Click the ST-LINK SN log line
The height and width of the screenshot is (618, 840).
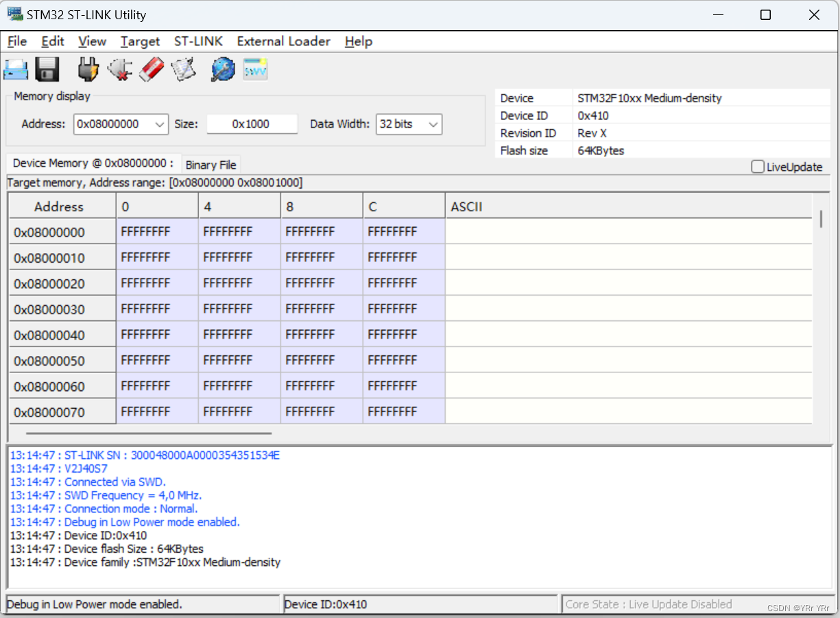145,455
